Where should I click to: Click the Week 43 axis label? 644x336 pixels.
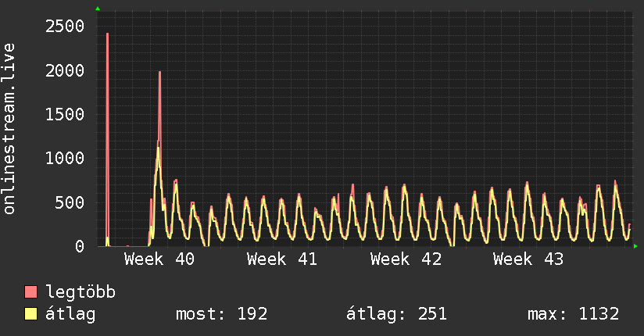click(528, 259)
